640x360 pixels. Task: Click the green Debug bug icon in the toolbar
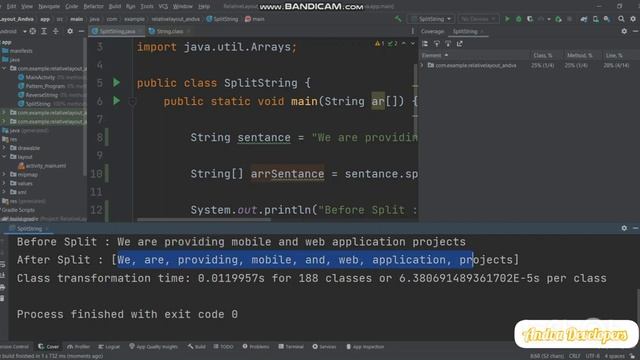coord(519,19)
